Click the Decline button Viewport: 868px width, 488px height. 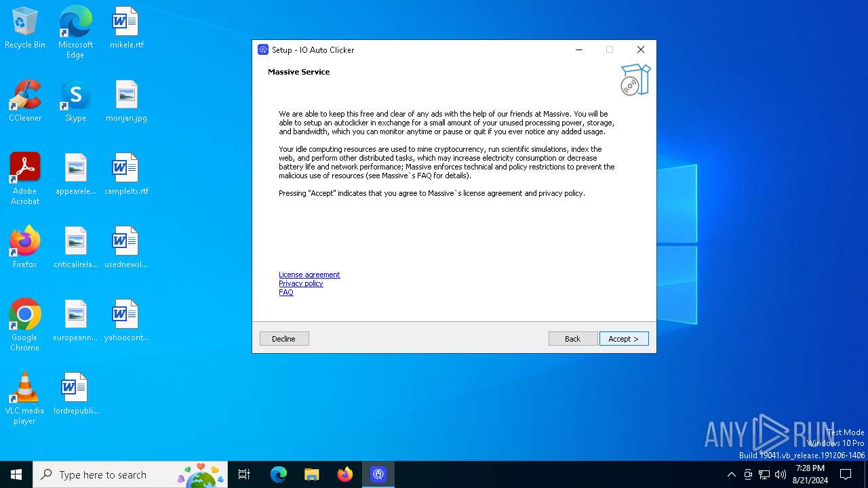(284, 339)
